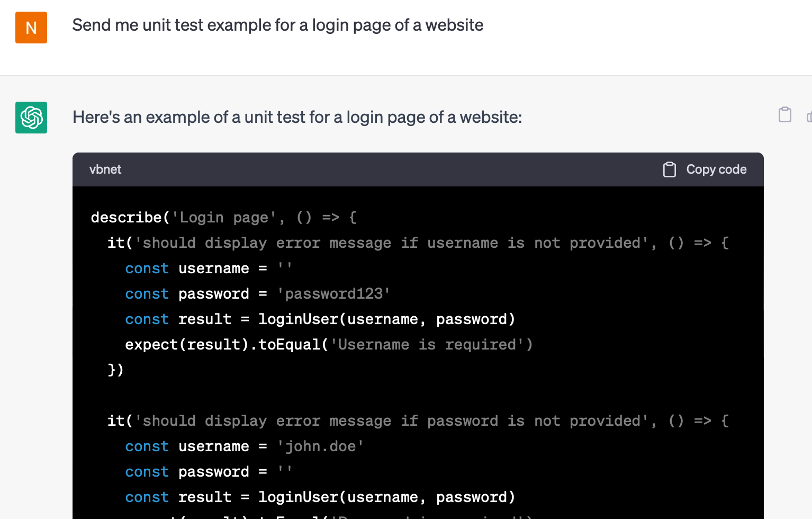Screen dimensions: 812x519
Task: Copy the response using the clipboard icon
Action: (x=784, y=114)
